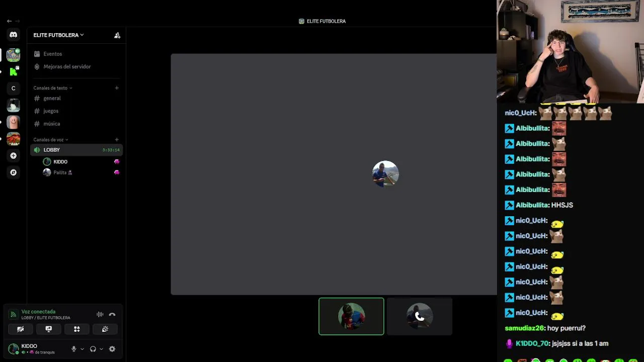Disconnect from voice with the hang-up icon
The height and width of the screenshot is (362, 644).
pos(112,315)
